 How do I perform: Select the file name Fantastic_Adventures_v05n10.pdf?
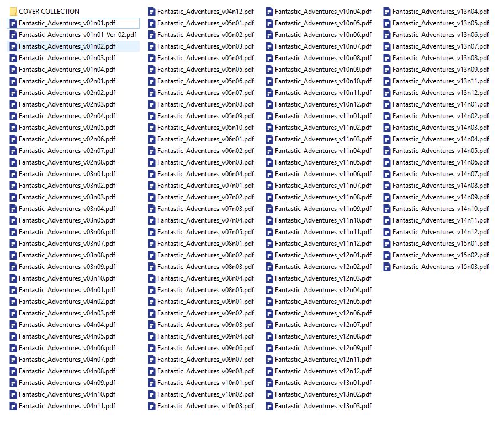tap(205, 128)
